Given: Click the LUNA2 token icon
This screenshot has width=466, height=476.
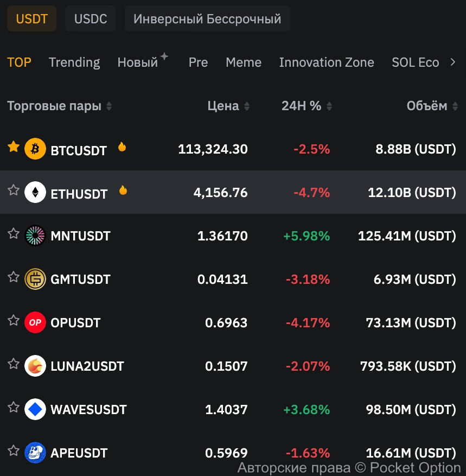Looking at the screenshot, I should coord(35,366).
